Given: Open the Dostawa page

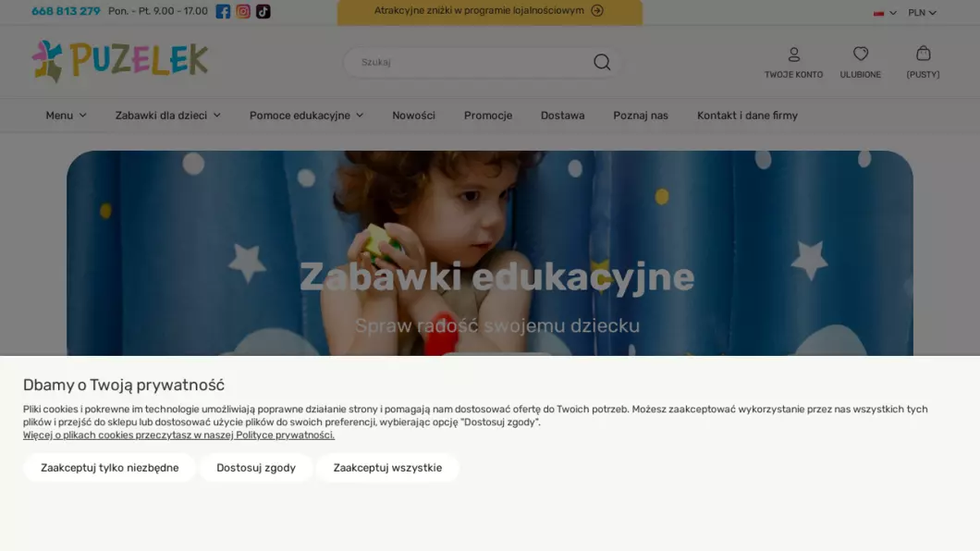Looking at the screenshot, I should [x=562, y=115].
